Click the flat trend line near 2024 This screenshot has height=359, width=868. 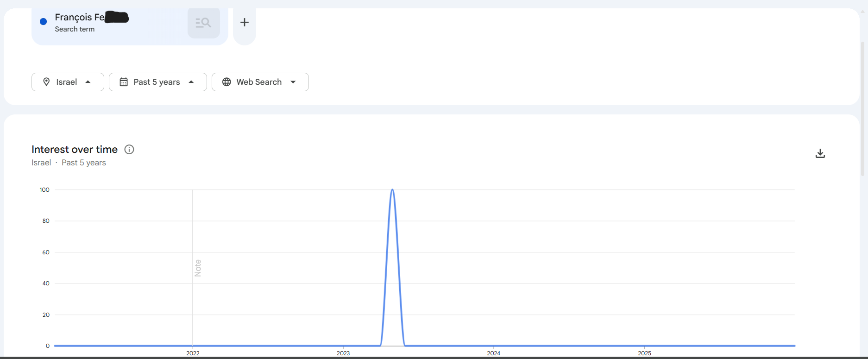(x=494, y=346)
